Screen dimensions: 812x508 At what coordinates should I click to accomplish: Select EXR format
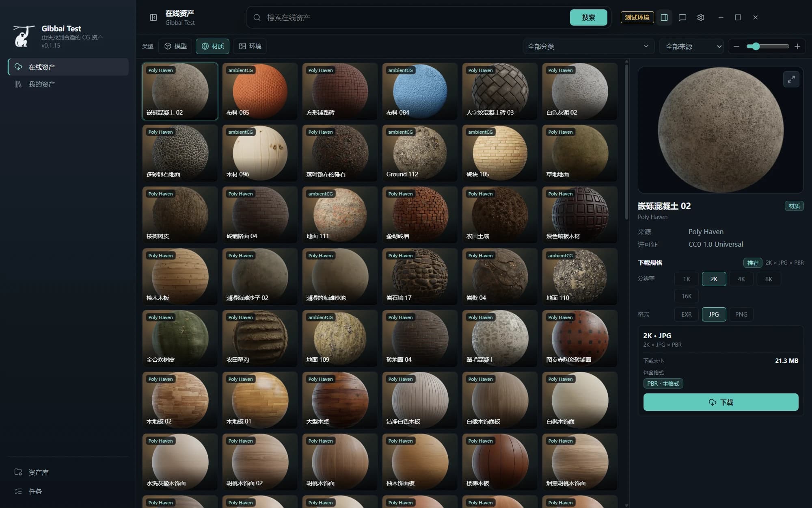pos(687,315)
